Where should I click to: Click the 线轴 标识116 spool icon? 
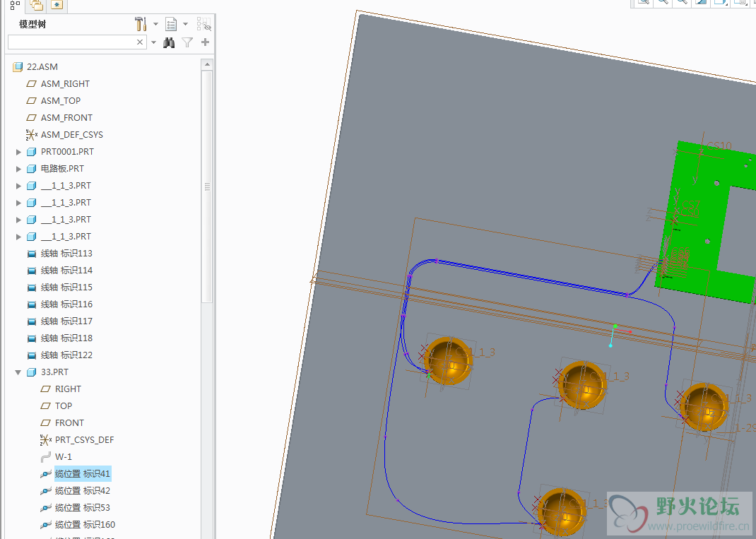[32, 304]
